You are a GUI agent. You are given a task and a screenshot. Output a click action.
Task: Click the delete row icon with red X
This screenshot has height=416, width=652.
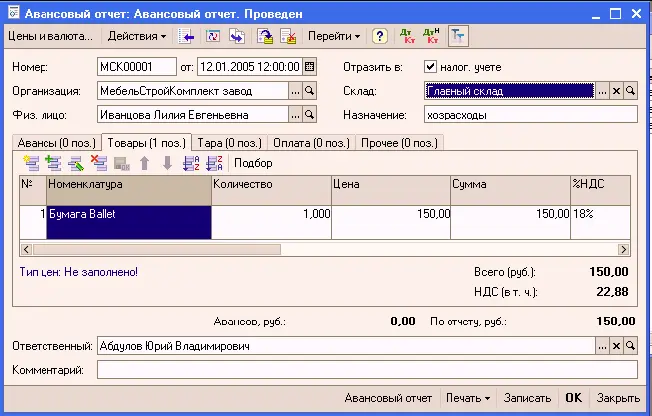click(98, 163)
